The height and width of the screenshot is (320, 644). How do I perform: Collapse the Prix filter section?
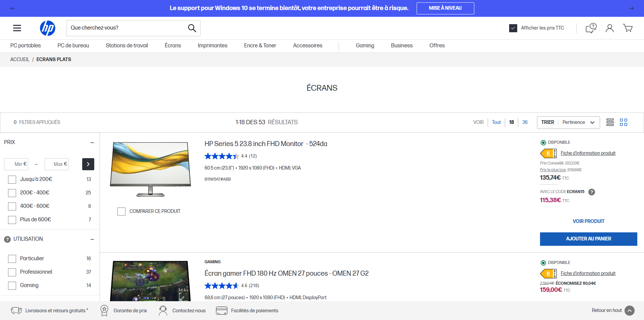click(92, 143)
